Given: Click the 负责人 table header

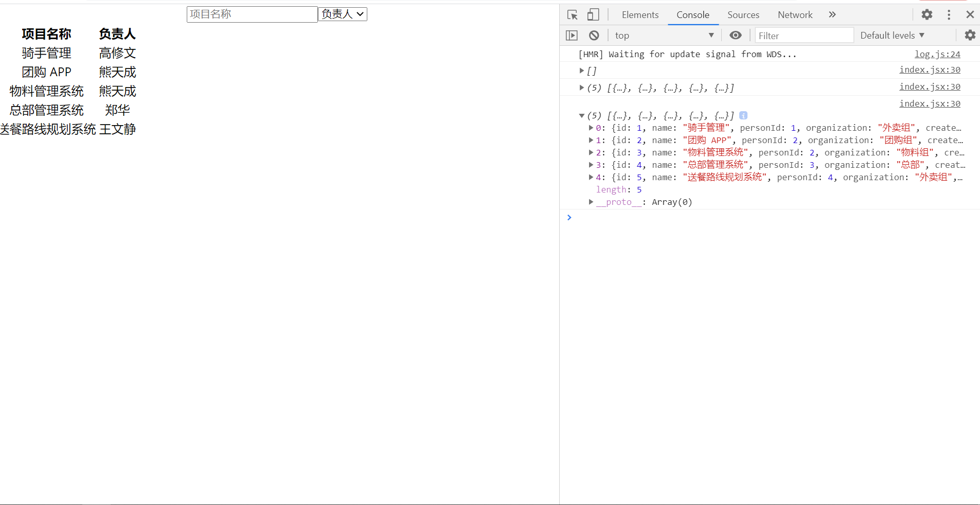Looking at the screenshot, I should pyautogui.click(x=117, y=34).
